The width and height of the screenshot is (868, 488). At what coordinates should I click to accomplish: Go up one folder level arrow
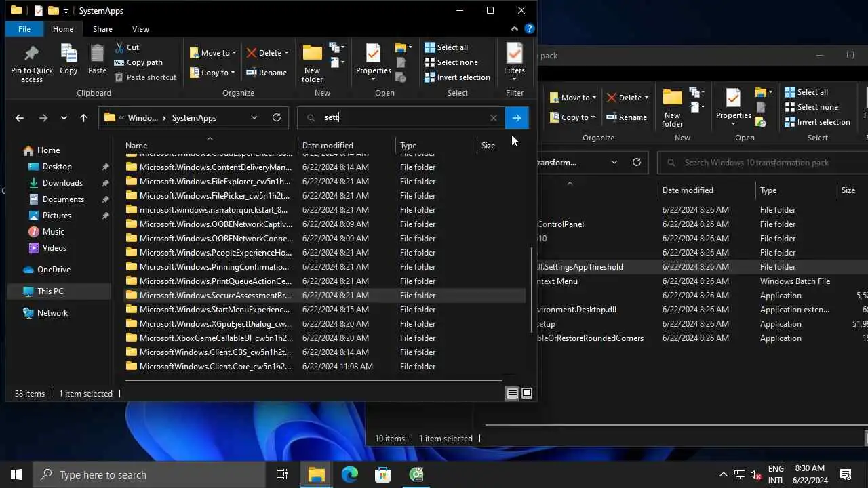tap(83, 118)
